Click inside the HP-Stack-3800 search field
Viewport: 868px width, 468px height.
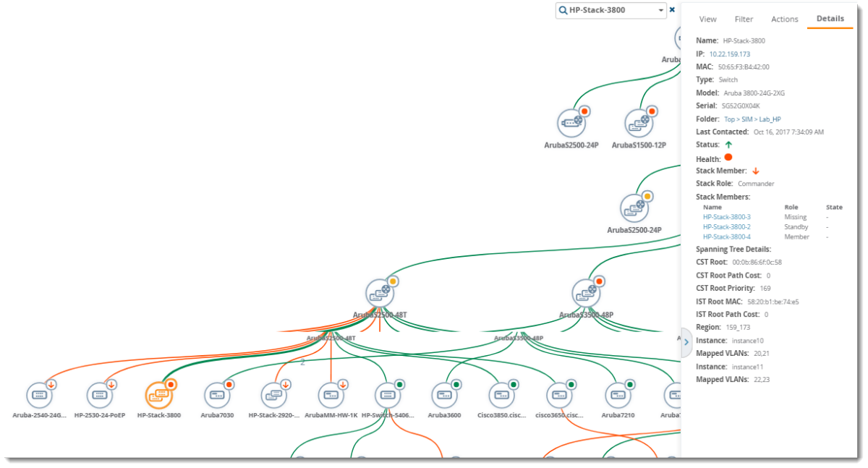click(x=611, y=10)
